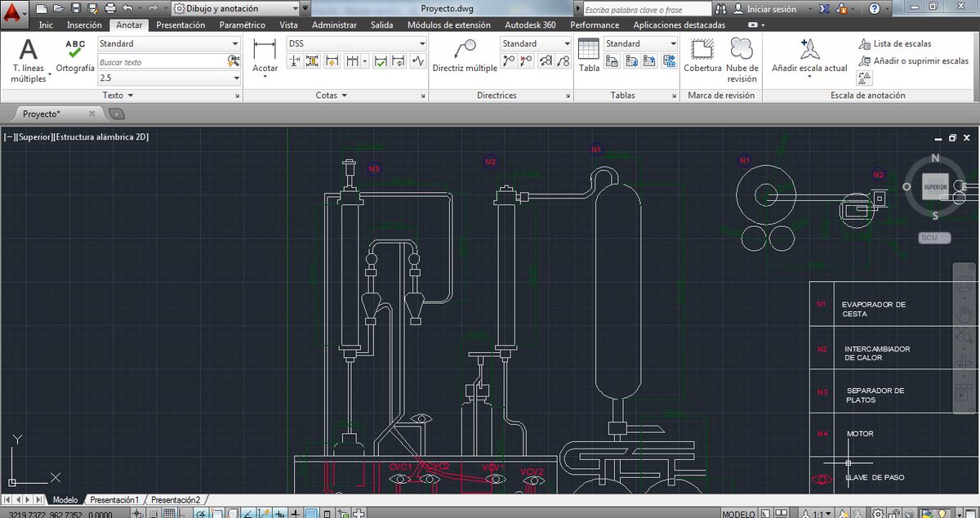The image size is (980, 518).
Task: Open Help with the question mark icon
Action: click(x=875, y=9)
